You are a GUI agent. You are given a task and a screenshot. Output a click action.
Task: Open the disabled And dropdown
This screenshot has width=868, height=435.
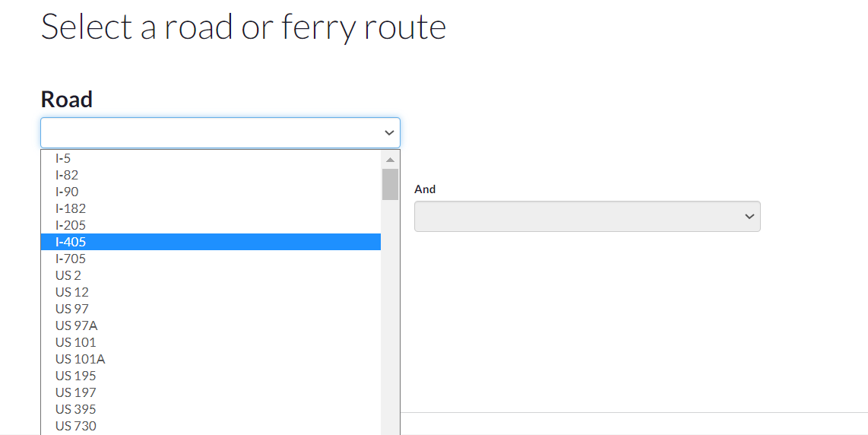[587, 217]
